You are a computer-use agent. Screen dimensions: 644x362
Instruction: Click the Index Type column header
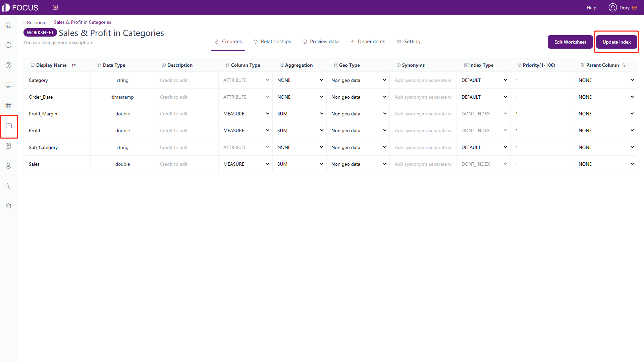[479, 65]
